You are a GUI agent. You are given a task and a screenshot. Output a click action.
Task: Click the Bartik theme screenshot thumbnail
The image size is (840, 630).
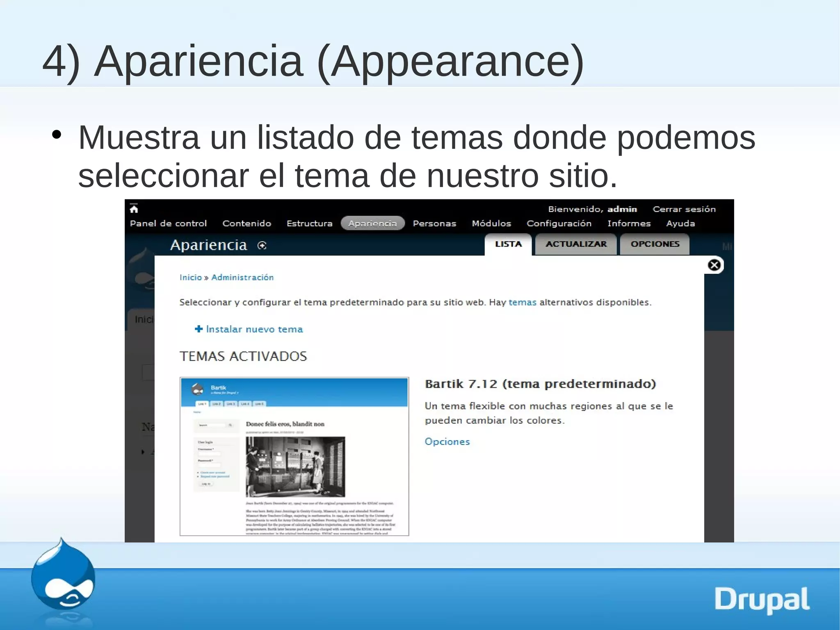(x=294, y=456)
